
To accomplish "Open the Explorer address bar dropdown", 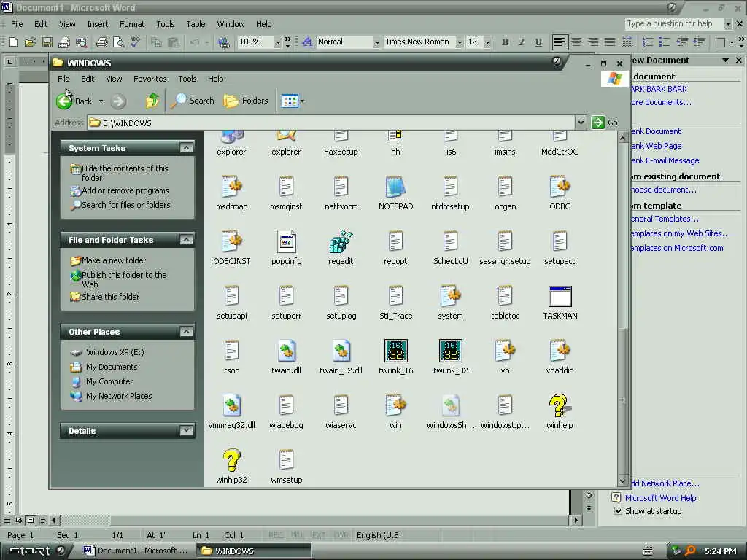I will click(x=581, y=122).
